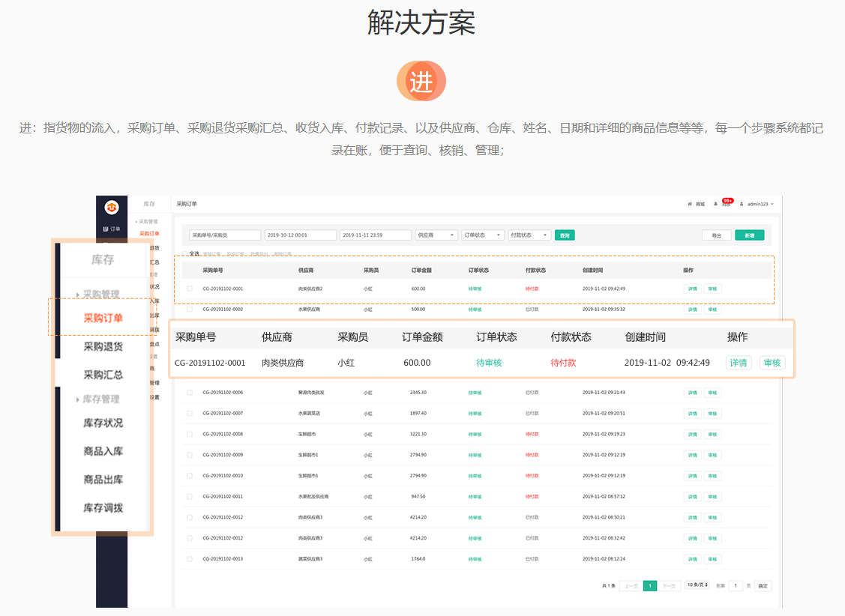Open the 订单状态 filter dropdown
The height and width of the screenshot is (616, 845).
click(482, 235)
